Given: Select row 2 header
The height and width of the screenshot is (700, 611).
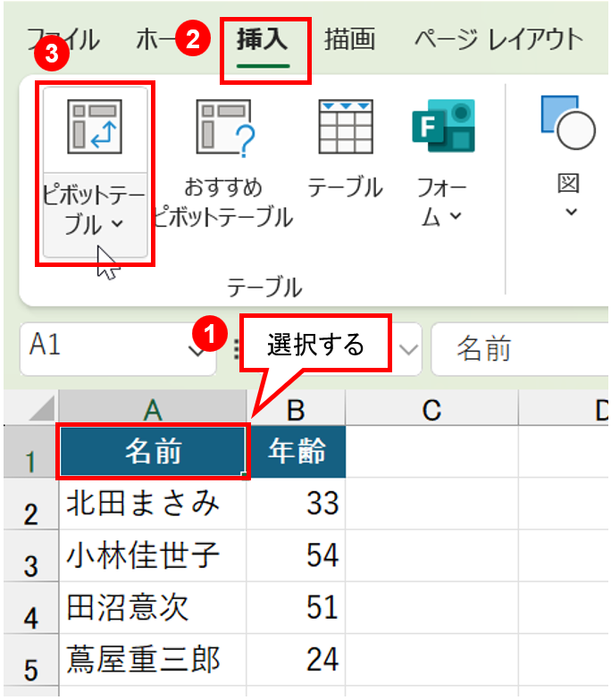Looking at the screenshot, I should [30, 504].
